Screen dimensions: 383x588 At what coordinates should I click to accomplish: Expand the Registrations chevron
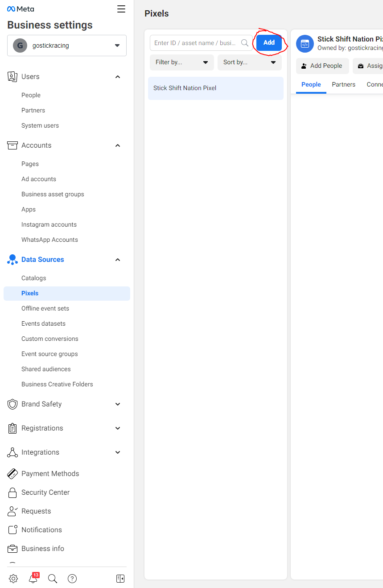click(118, 428)
